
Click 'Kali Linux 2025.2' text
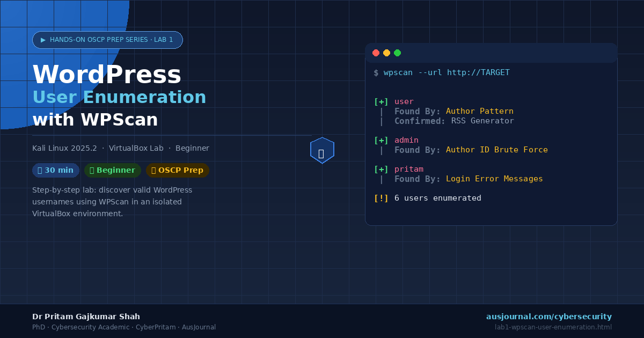(64, 148)
